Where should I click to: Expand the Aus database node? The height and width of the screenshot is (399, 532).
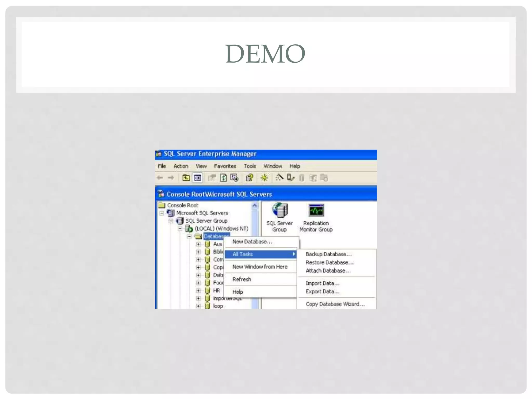(x=198, y=244)
